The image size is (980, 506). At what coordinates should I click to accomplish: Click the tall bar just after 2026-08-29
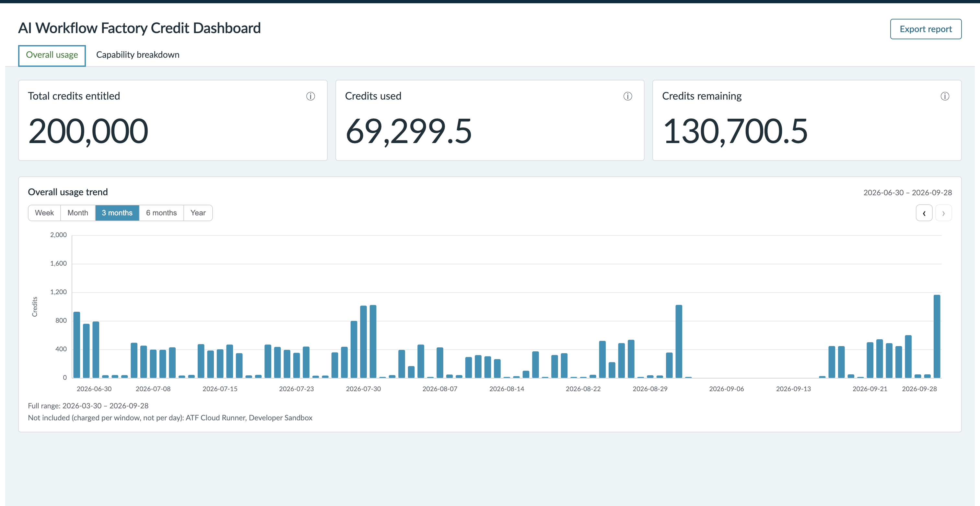pyautogui.click(x=678, y=342)
